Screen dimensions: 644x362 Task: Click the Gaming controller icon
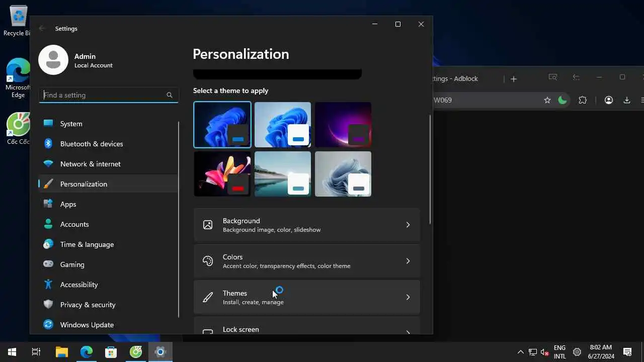pos(48,264)
